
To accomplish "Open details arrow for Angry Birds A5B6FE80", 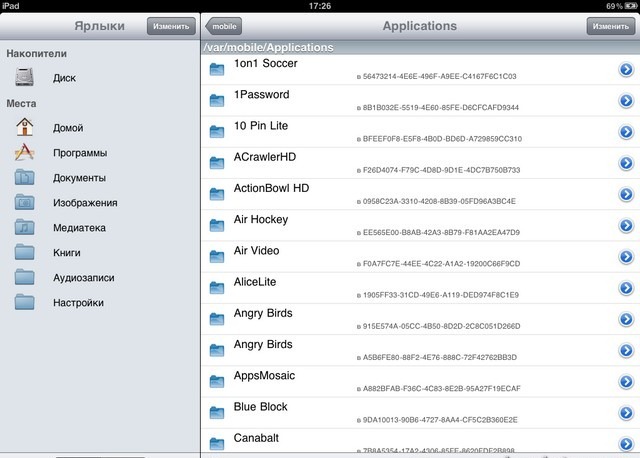I will point(626,350).
